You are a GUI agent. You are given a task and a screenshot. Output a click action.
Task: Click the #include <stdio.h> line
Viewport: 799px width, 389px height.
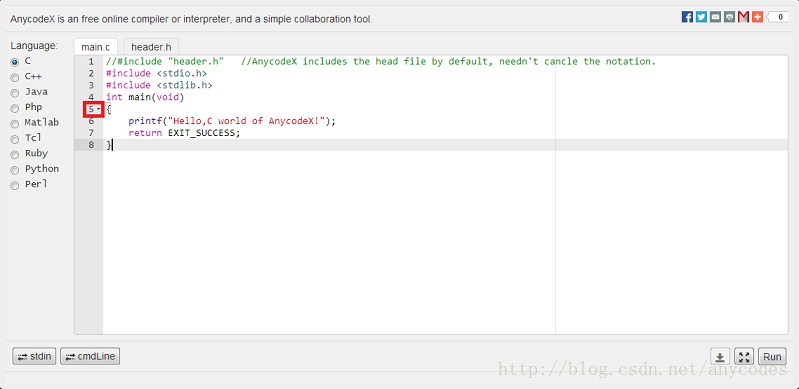(x=156, y=73)
